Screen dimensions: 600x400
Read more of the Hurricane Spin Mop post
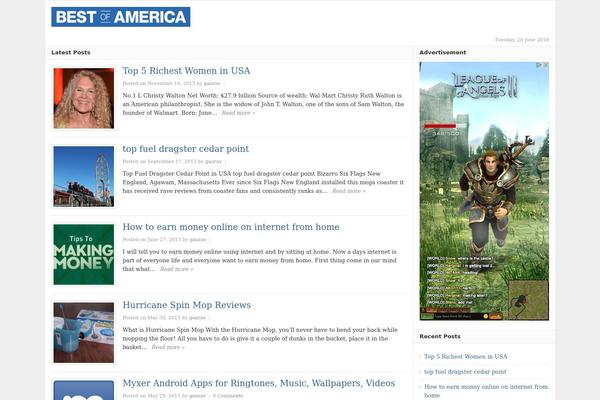point(168,347)
